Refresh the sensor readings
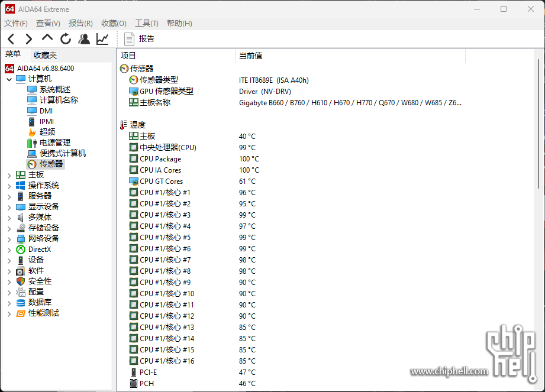545x392 pixels. coord(65,39)
